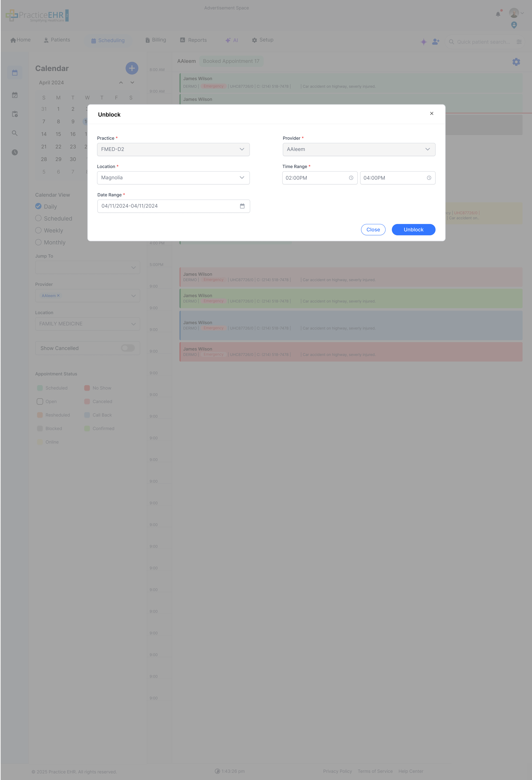Screen dimensions: 532x780
Task: Select the Weekly calendar view radio button
Action: pyautogui.click(x=38, y=230)
